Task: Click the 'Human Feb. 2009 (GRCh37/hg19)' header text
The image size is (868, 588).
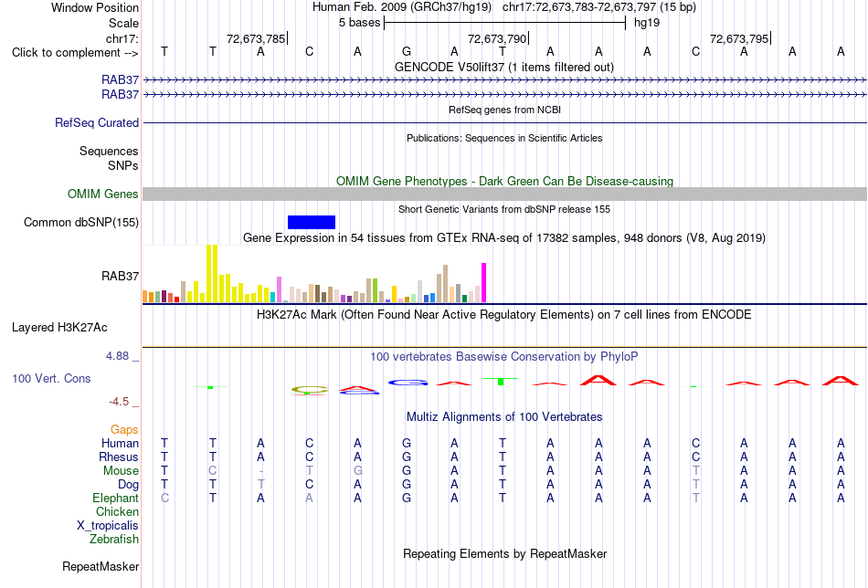Action: coord(402,7)
